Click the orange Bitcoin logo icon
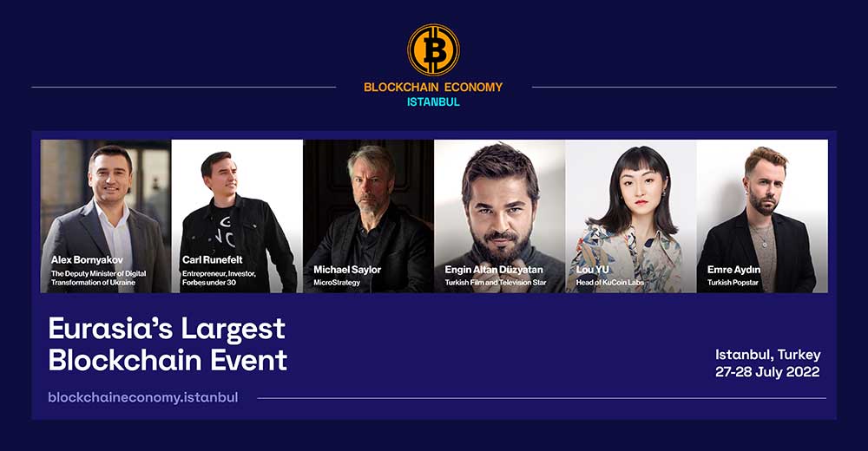Image resolution: width=868 pixels, height=451 pixels. click(x=433, y=49)
